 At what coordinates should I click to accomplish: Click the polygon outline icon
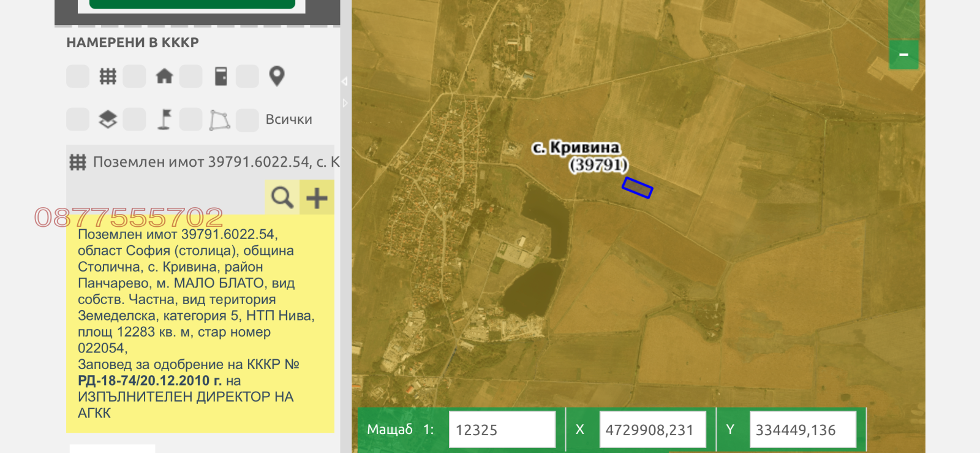(219, 120)
